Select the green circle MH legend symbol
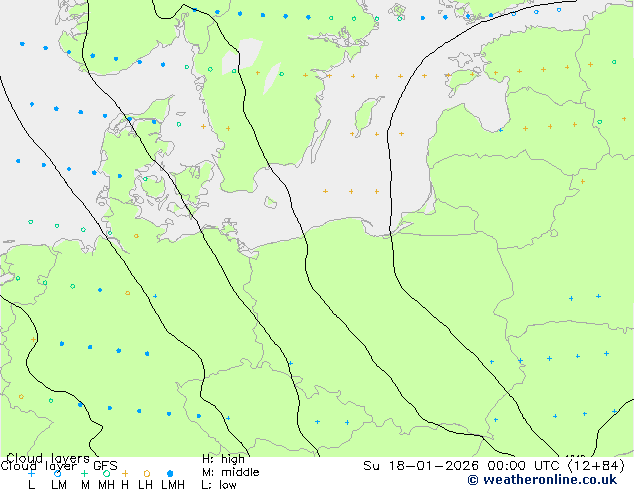This screenshot has height=490, width=634. coord(107,473)
